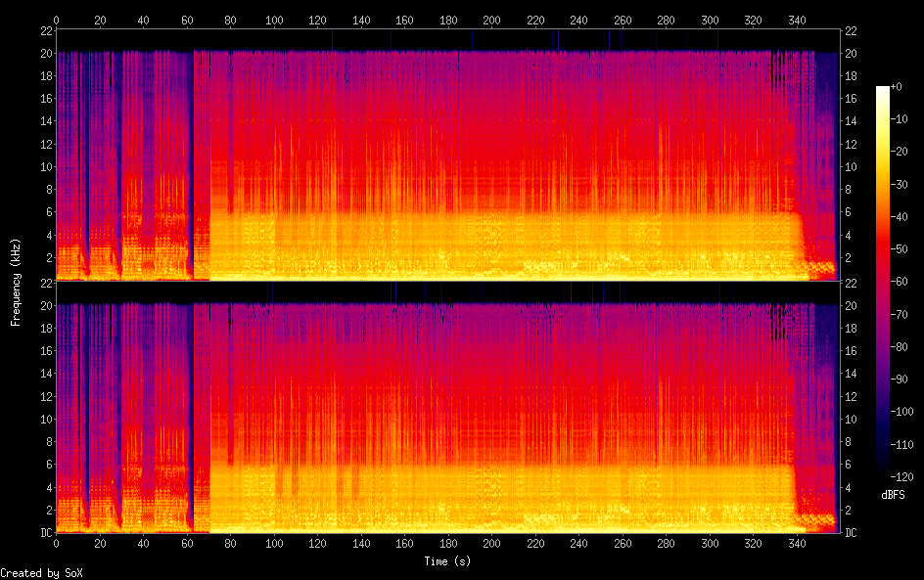Click the '-60' value on the color scale
Image resolution: width=924 pixels, height=580 pixels.
[x=899, y=282]
